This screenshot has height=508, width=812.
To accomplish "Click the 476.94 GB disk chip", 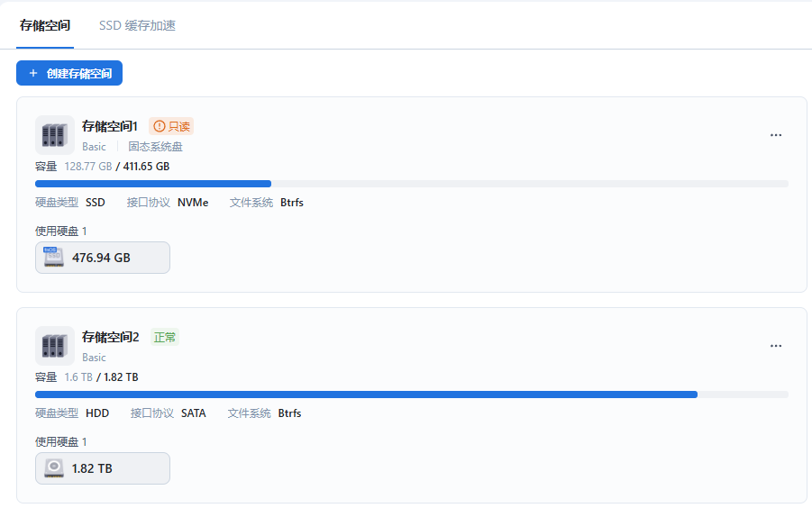I will click(x=103, y=258).
